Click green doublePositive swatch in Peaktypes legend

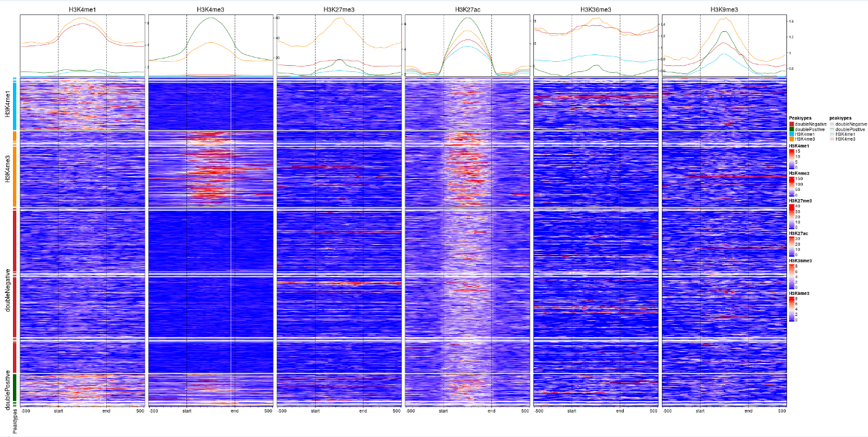(791, 129)
